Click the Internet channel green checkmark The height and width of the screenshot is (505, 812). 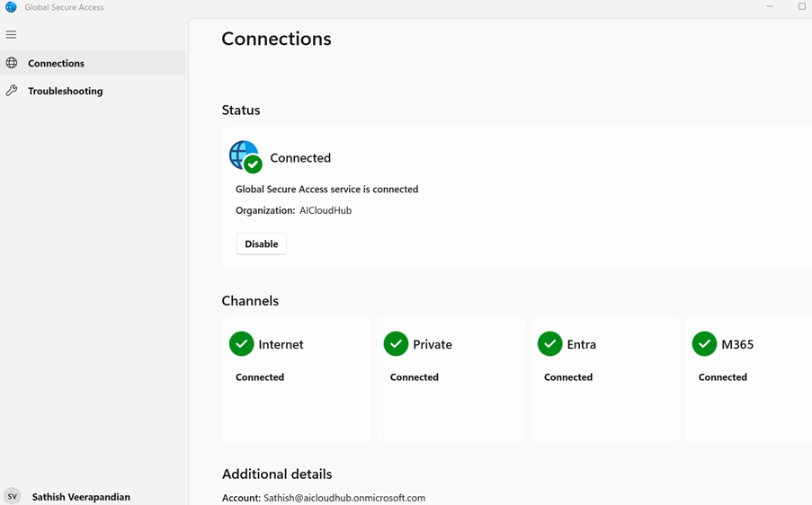point(241,344)
